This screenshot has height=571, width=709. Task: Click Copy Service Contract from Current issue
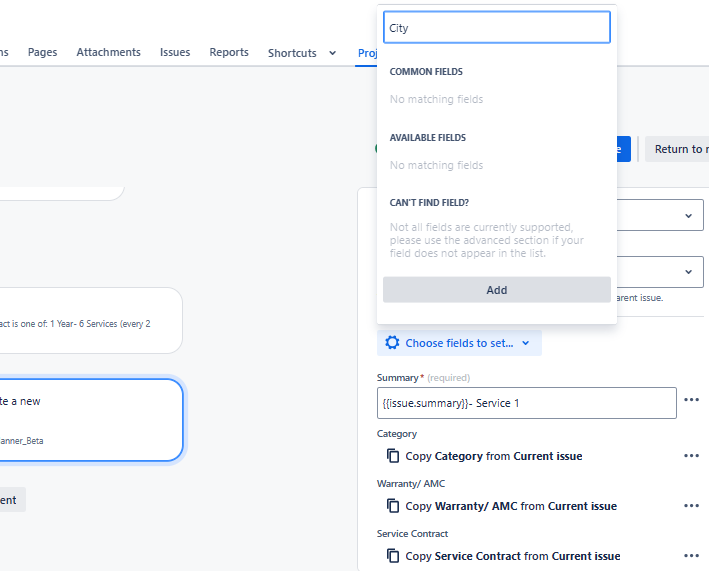click(513, 556)
